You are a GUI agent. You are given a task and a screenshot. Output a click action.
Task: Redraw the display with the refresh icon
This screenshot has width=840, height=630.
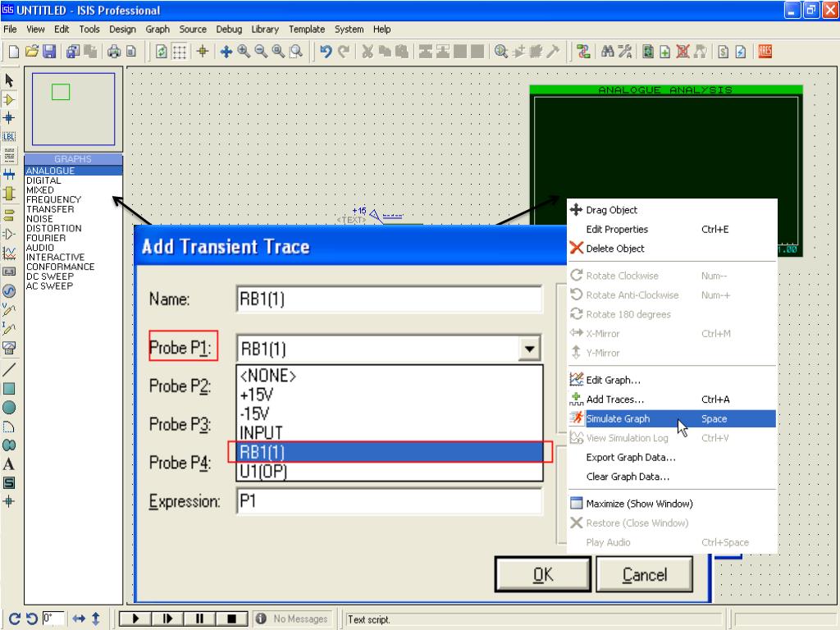[162, 52]
